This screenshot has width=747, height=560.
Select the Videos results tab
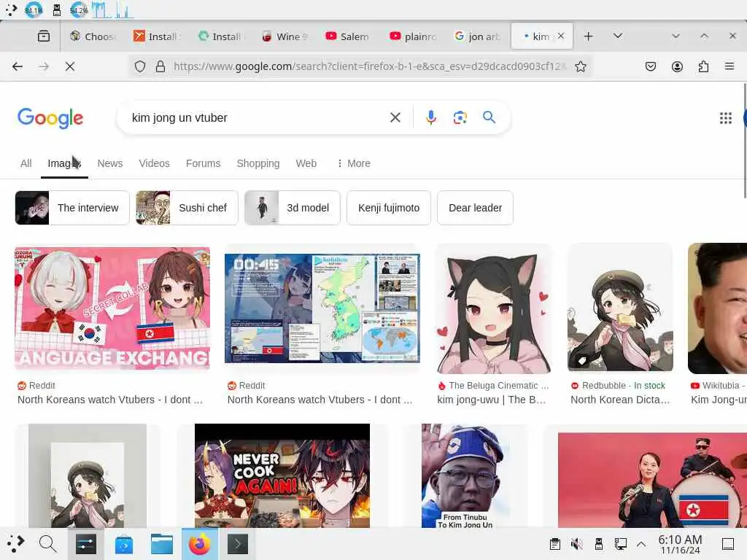pyautogui.click(x=155, y=163)
